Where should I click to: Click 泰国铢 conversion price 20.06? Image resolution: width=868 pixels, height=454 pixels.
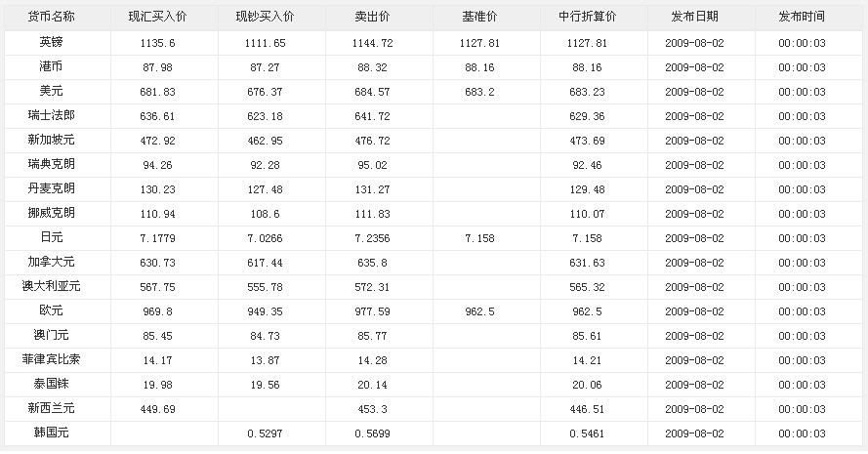586,385
